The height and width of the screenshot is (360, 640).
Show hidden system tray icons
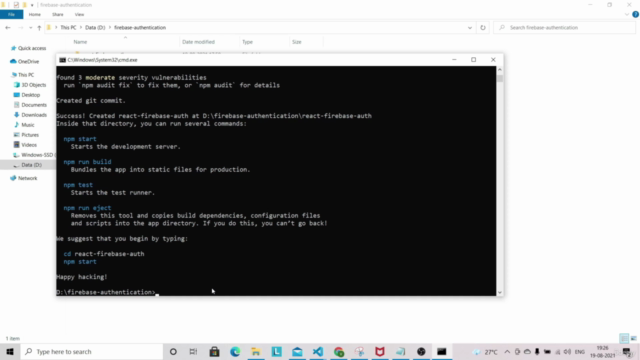(x=507, y=351)
